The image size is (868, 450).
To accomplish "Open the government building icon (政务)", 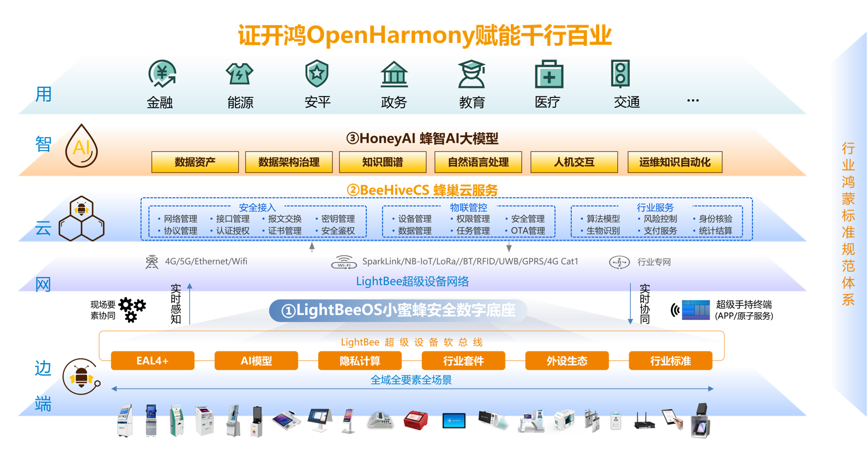I will point(394,74).
